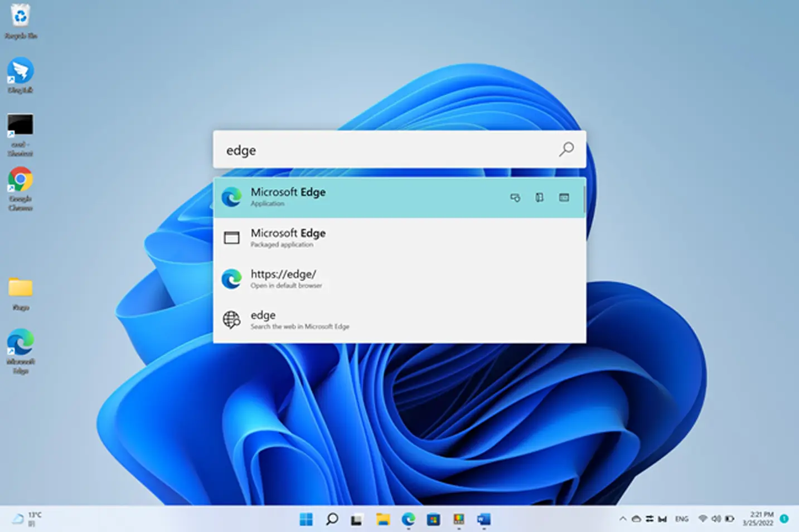Open Microsoft Edge path in console
Screen dimensions: 799x532
tap(564, 197)
